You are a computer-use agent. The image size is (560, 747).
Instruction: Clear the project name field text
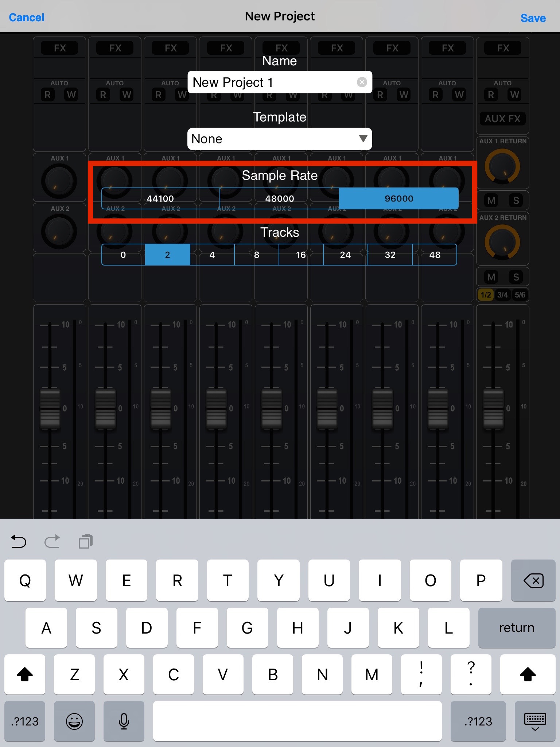point(362,82)
